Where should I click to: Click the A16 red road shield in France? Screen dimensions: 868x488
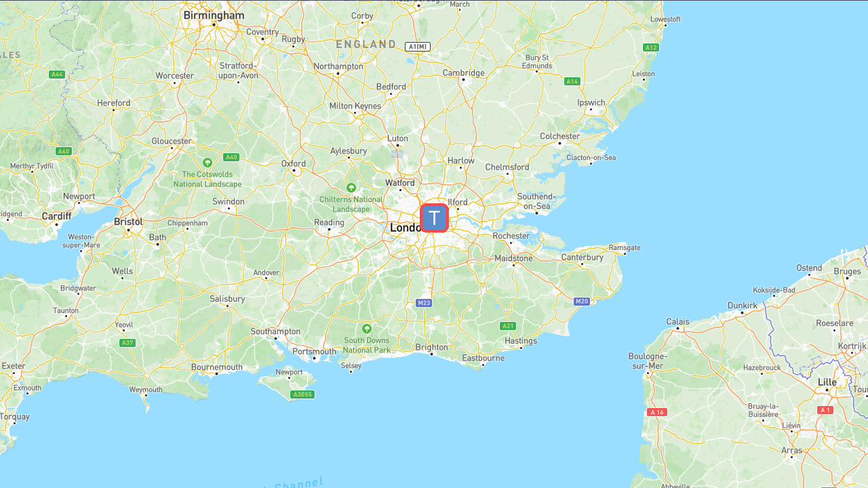tap(656, 412)
